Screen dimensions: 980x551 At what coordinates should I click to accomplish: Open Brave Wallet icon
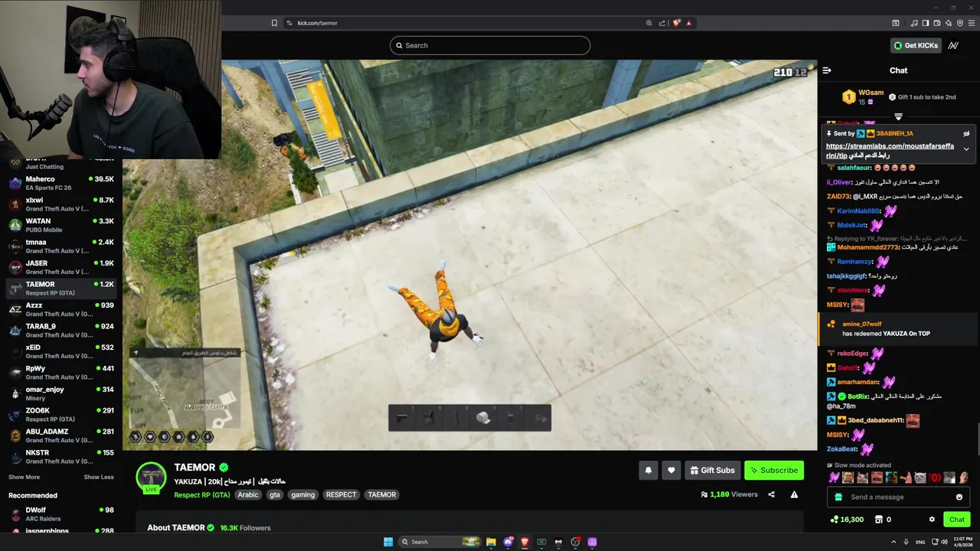(936, 23)
